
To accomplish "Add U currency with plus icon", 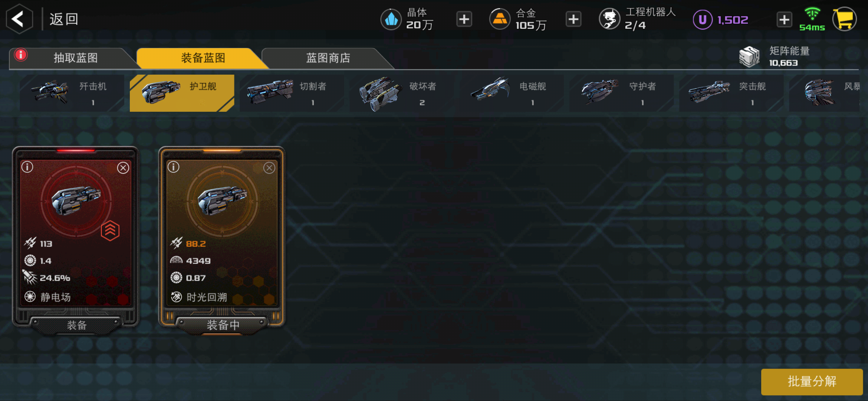I will coord(784,19).
